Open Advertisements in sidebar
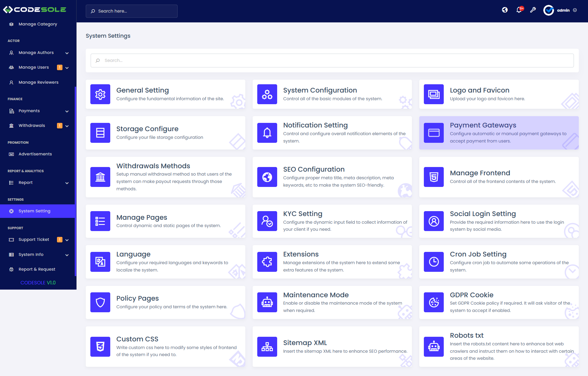The image size is (588, 376). [x=35, y=154]
